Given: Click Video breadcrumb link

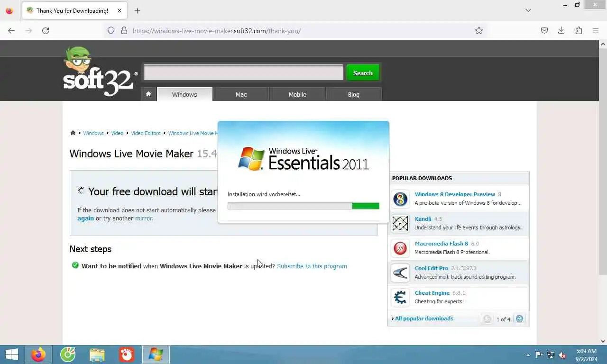Looking at the screenshot, I should 117,133.
